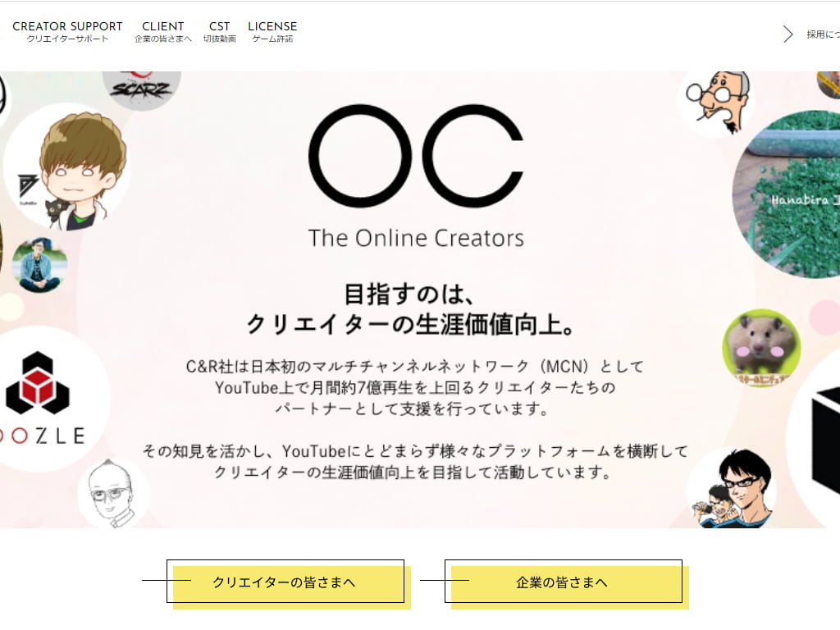The width and height of the screenshot is (840, 630).
Task: Click the 採用について link
Action: click(823, 34)
